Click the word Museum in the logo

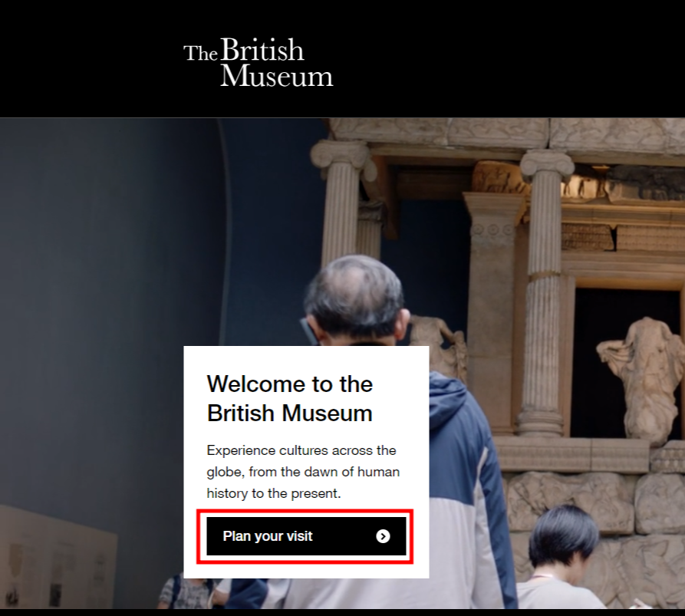coord(277,76)
